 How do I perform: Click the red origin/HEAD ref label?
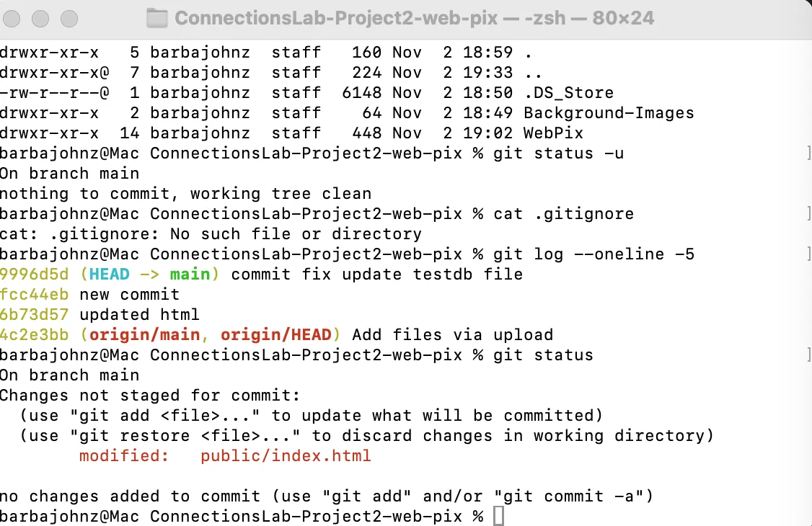coord(275,335)
